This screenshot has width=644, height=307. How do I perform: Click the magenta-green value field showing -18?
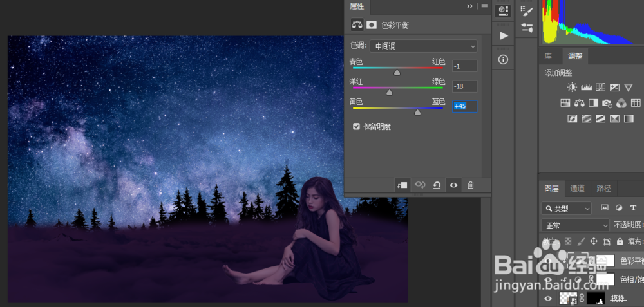(x=464, y=86)
